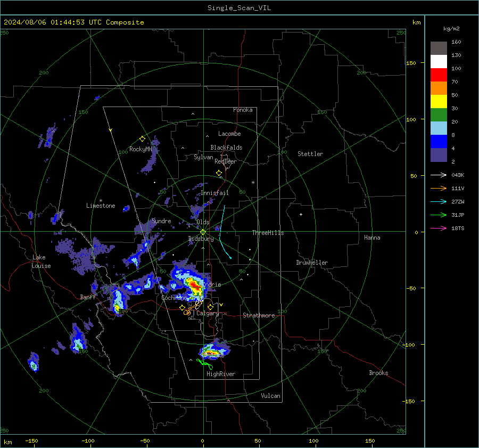Click the storm cell east of Banff
Image resolution: width=479 pixels, height=448 pixels.
pyautogui.click(x=118, y=301)
